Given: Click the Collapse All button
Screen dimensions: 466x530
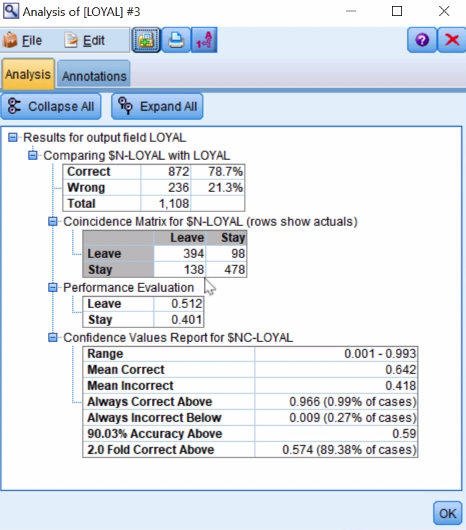Looking at the screenshot, I should tap(51, 106).
